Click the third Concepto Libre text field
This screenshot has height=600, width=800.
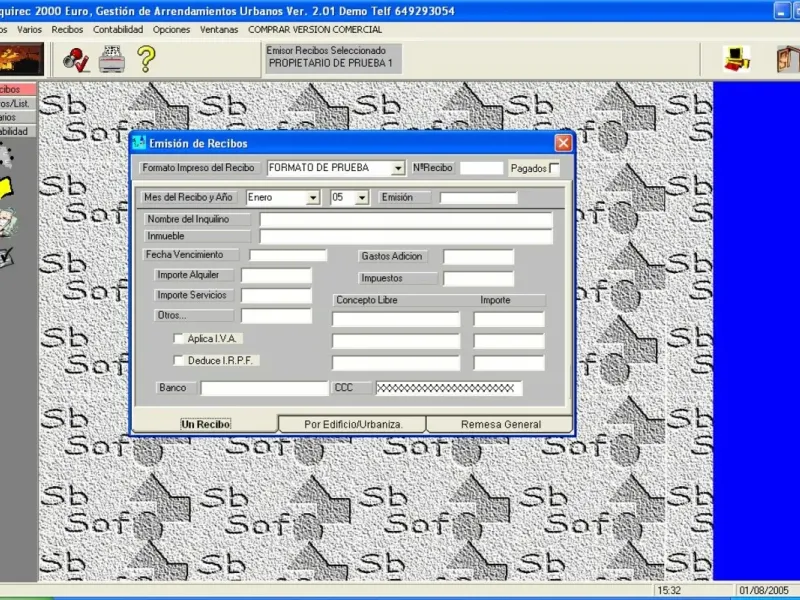point(396,363)
